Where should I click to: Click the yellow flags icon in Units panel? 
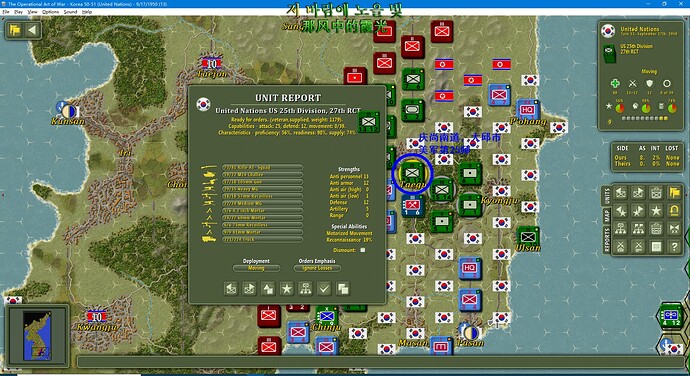click(674, 192)
